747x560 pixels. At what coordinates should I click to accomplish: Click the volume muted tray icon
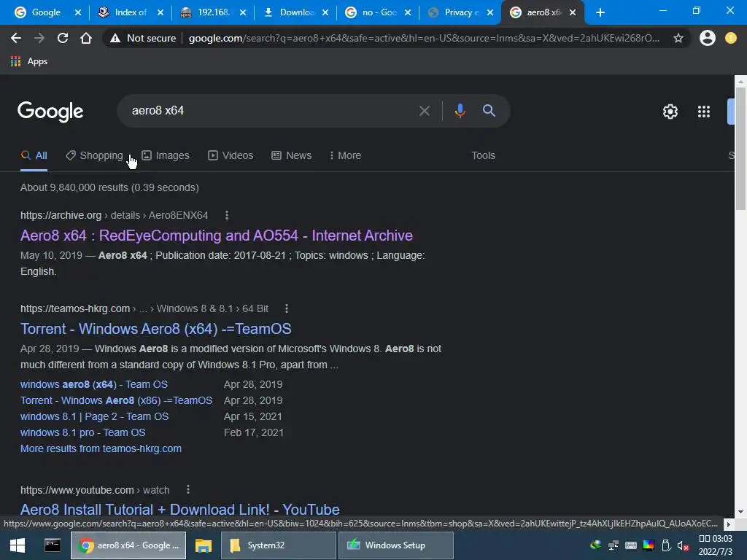point(683,545)
